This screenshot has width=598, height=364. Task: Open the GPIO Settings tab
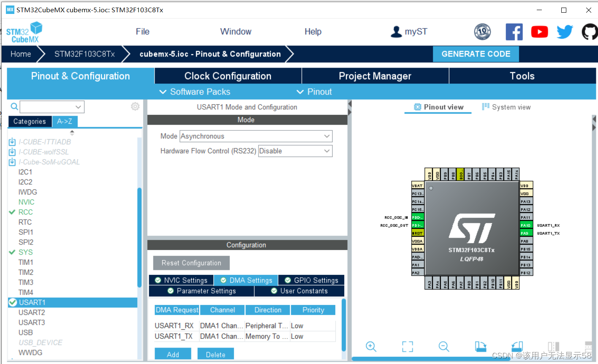click(312, 280)
